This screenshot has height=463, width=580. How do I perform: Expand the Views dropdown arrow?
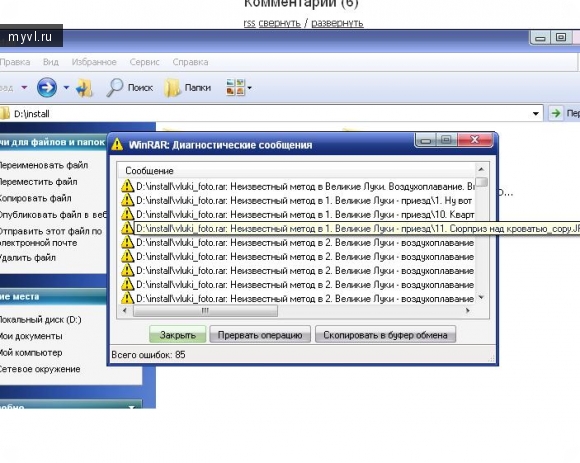(249, 88)
